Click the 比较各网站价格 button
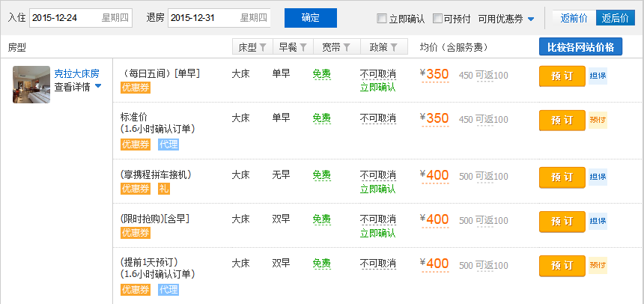 point(580,47)
